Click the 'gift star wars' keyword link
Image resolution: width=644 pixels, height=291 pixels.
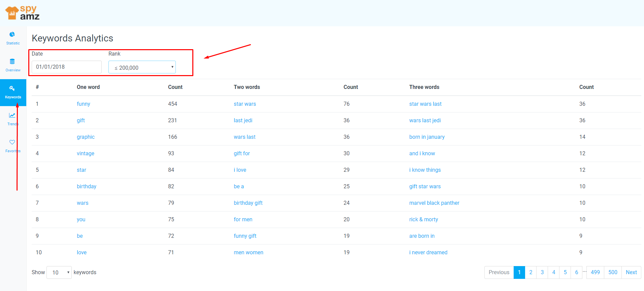pyautogui.click(x=425, y=186)
